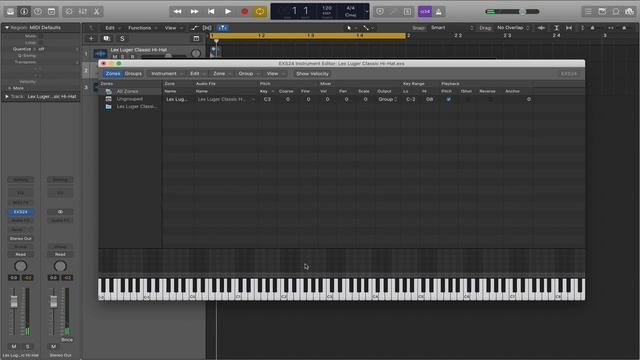Toggle the blue Catch Playhead button

point(222,28)
